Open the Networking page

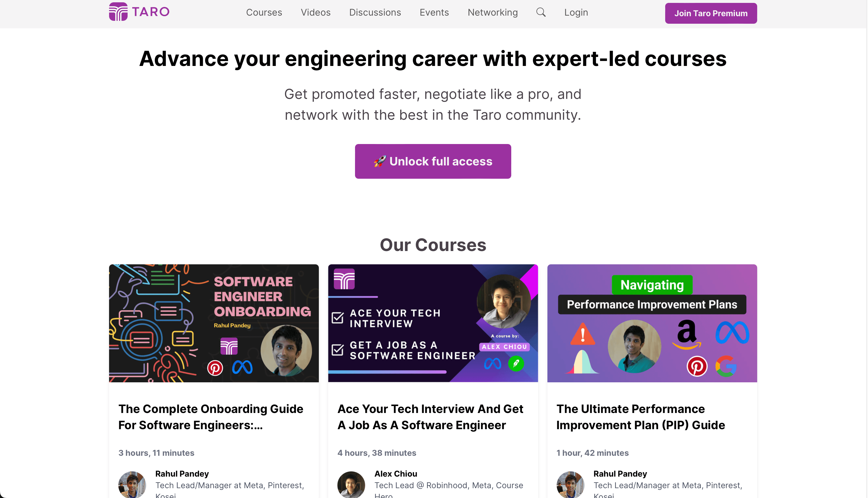click(x=493, y=12)
